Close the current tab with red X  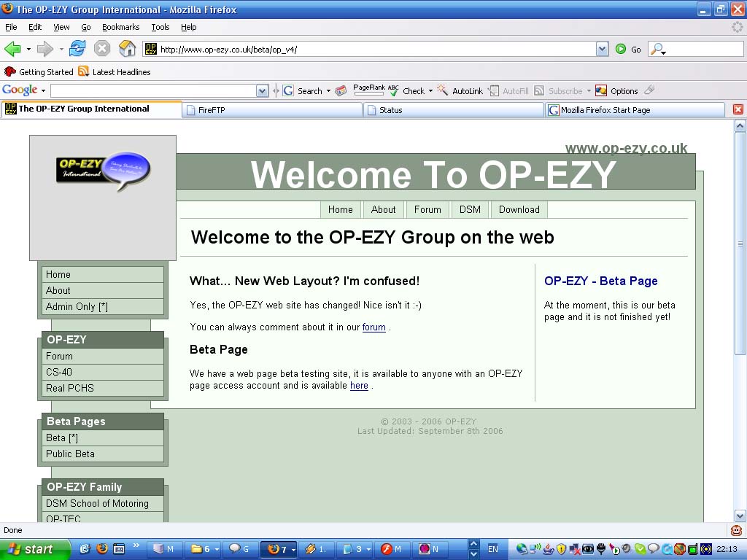(738, 109)
